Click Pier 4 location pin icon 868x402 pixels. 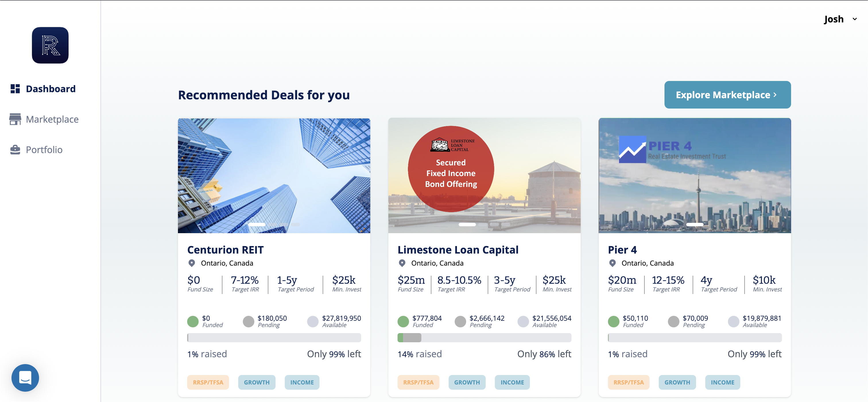pyautogui.click(x=613, y=263)
